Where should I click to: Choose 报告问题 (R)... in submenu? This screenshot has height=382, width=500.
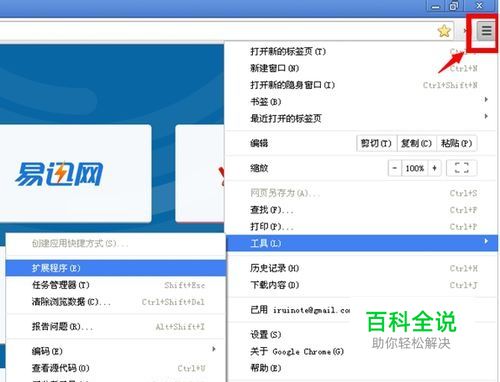pos(116,327)
